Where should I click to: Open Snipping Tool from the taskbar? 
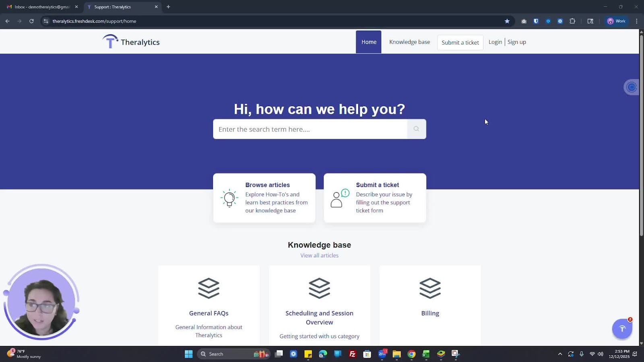(x=455, y=354)
